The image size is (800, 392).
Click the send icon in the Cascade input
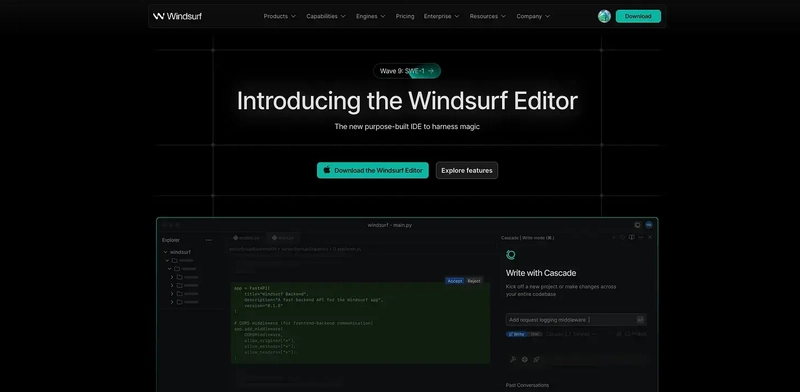[x=640, y=320]
